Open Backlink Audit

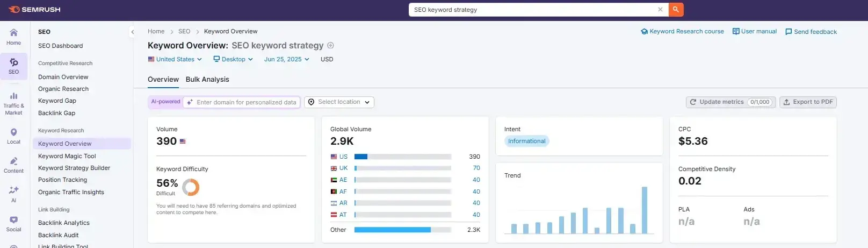click(59, 235)
